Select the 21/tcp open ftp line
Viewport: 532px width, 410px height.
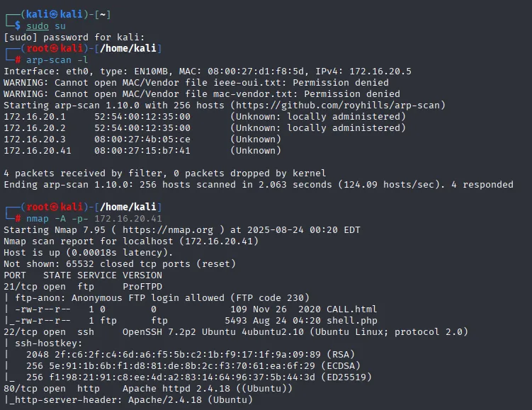(83, 287)
